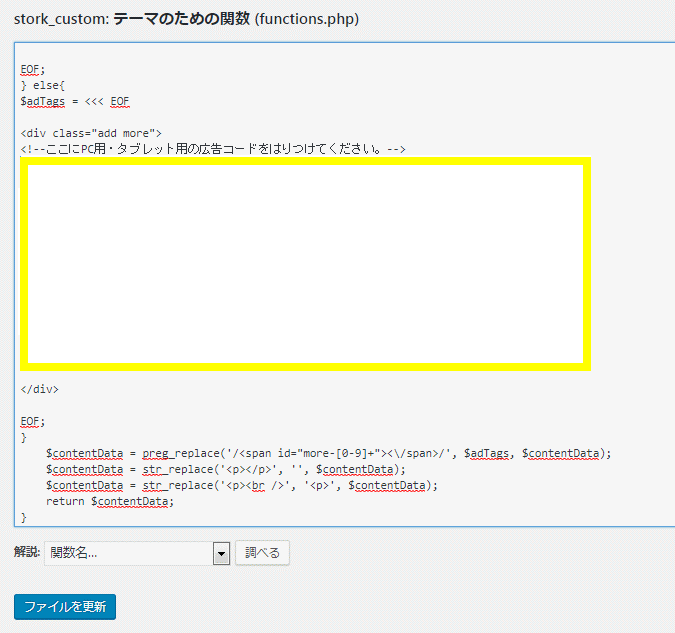The width and height of the screenshot is (675, 633).
Task: Click the '</div>' closing tag line
Action: coord(39,389)
